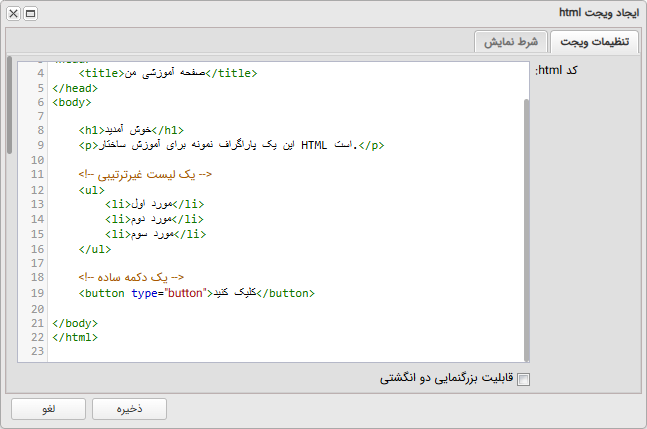Click the </ul> closing tag on line 16

(x=95, y=249)
